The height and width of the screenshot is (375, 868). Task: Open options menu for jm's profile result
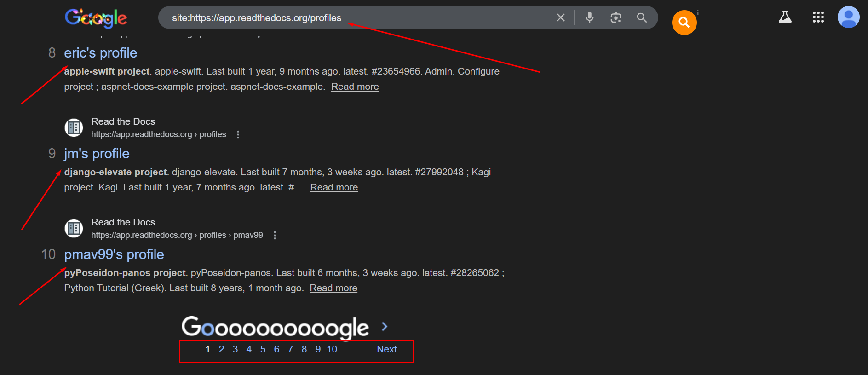(x=238, y=134)
